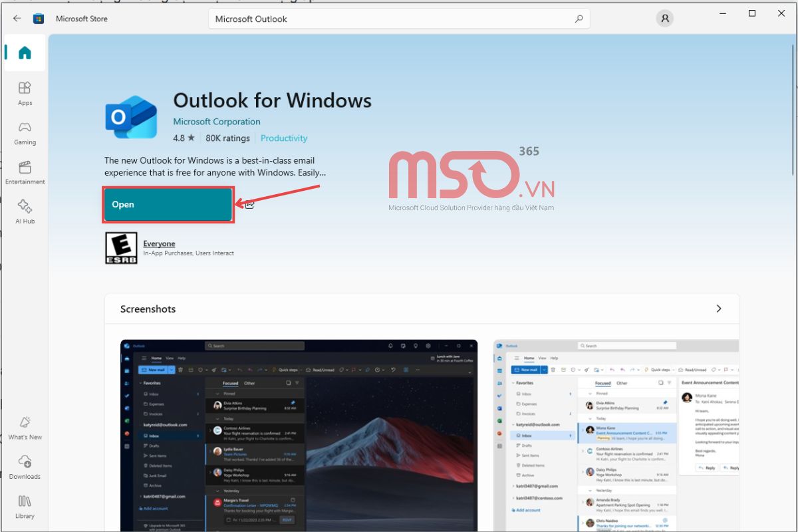Viewport: 798px width, 532px height.
Task: Click the Everyone rating link
Action: (x=159, y=244)
